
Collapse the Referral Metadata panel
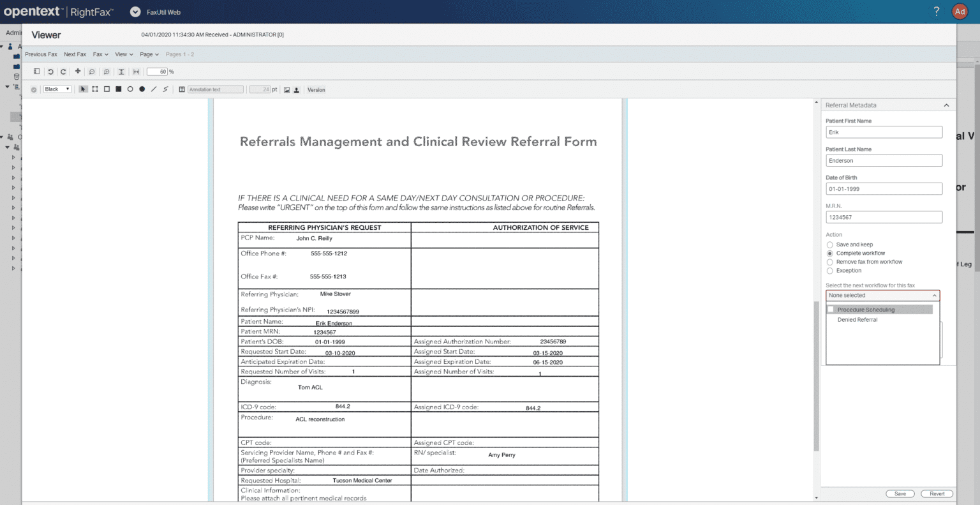[x=947, y=105]
